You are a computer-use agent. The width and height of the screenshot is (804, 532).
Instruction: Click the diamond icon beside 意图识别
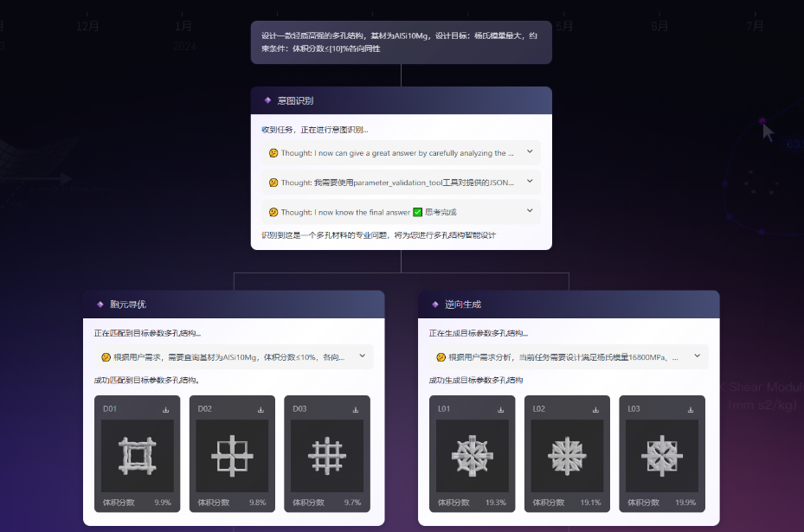coord(267,100)
